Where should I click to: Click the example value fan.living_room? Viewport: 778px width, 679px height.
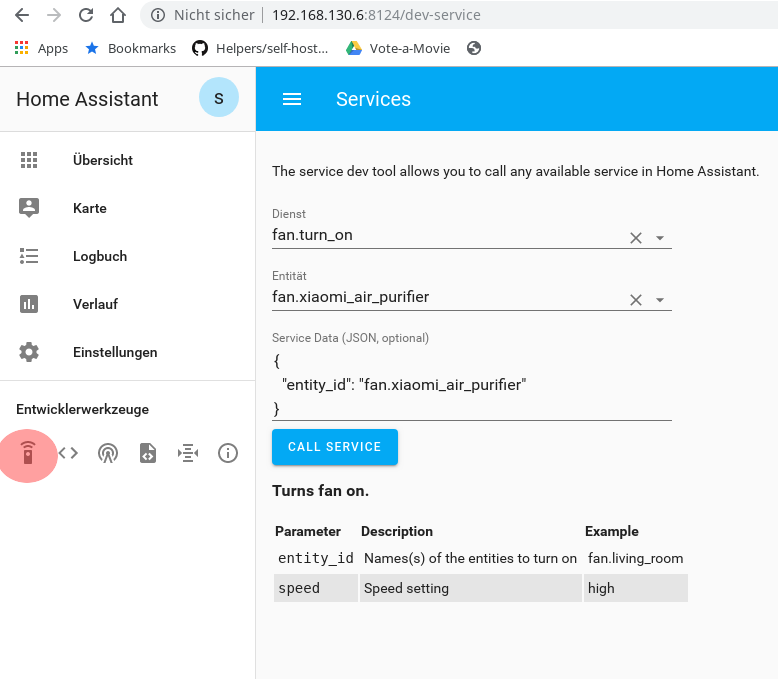(x=635, y=558)
